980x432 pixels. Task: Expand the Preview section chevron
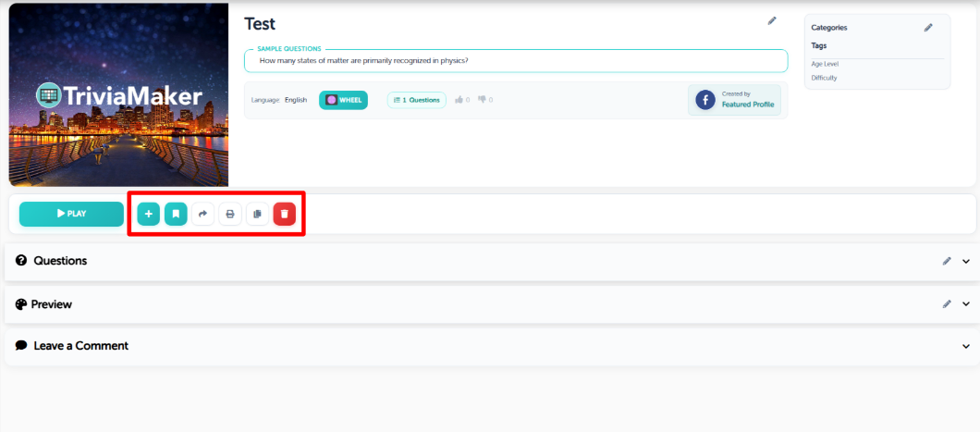point(966,303)
